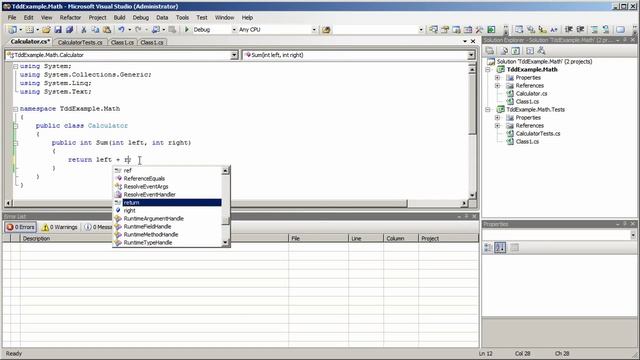Open the Properties panel object selector dropdown
Image resolution: width=640 pixels, height=360 pixels.
(x=633, y=235)
